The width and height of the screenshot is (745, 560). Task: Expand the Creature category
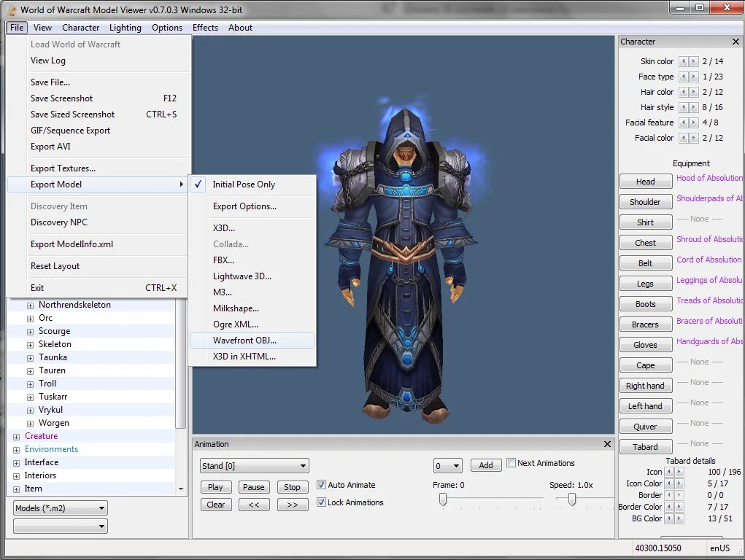pos(16,437)
